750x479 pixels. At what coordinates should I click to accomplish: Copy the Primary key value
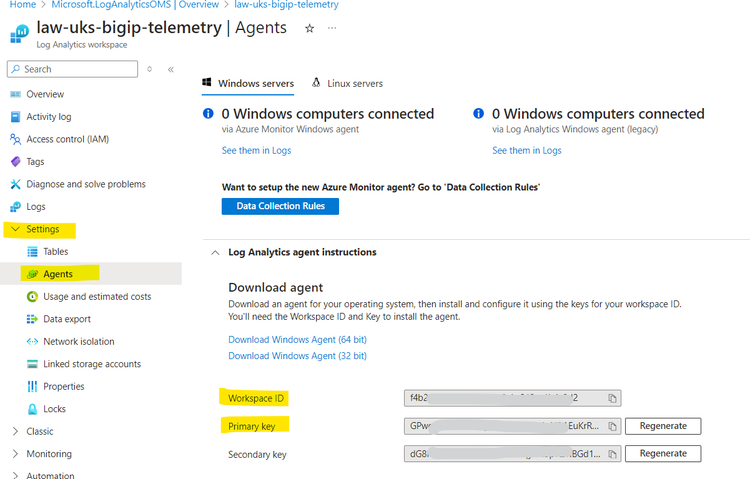pos(610,426)
